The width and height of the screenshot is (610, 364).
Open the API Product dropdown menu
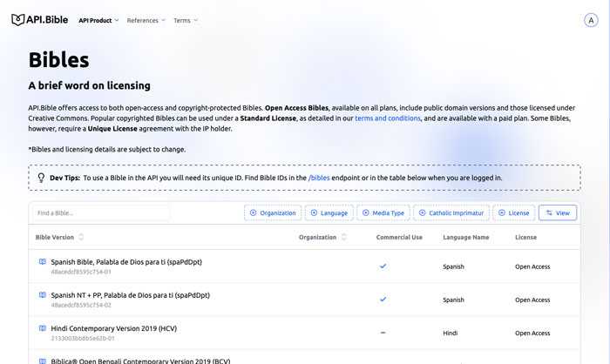tap(98, 20)
